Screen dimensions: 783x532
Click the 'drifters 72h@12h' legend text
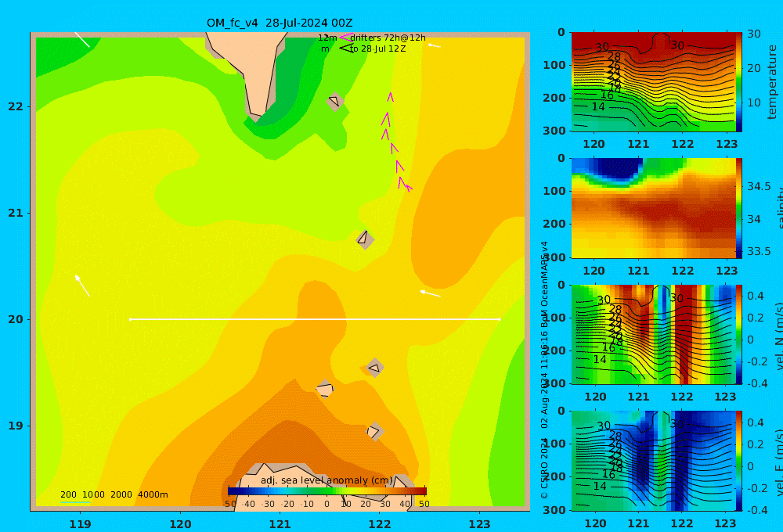388,38
